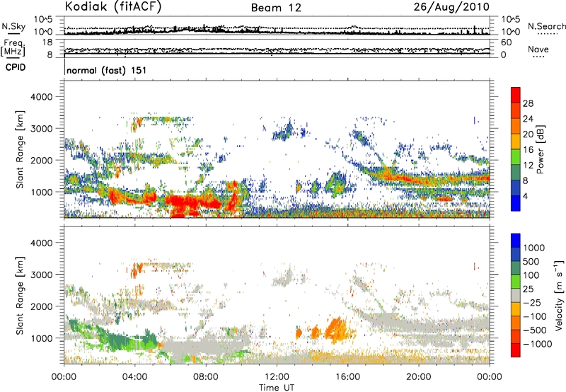566x392 pixels.
Task: Pick the light green 12–16 dB Power segment
Action: 516,157
